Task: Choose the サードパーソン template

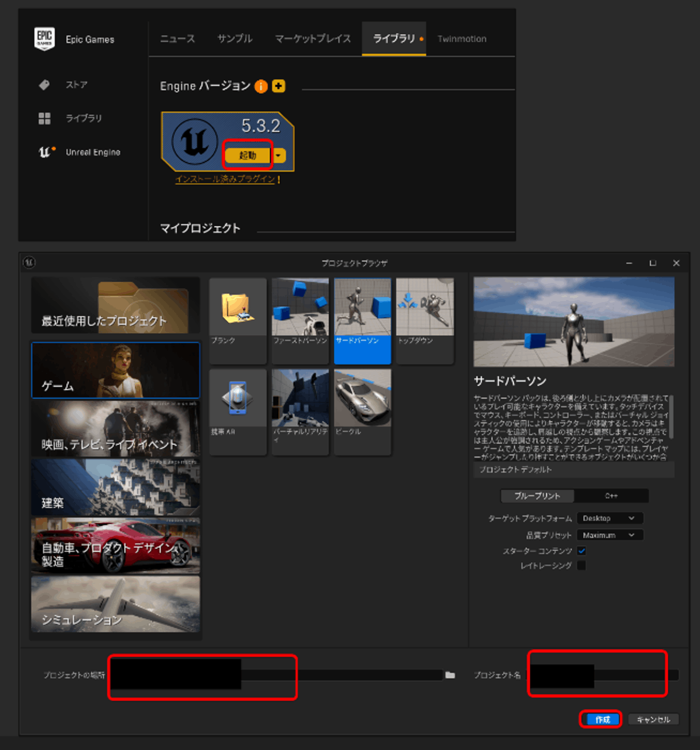Action: pyautogui.click(x=363, y=320)
